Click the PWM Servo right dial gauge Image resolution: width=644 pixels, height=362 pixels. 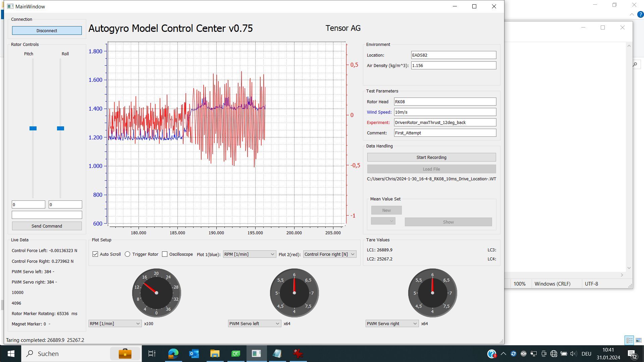tap(432, 293)
